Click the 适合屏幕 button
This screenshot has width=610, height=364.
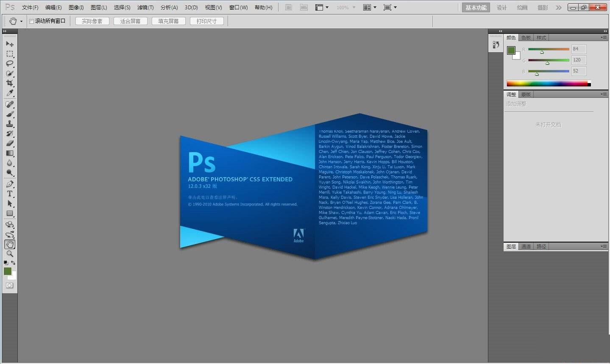pos(130,21)
